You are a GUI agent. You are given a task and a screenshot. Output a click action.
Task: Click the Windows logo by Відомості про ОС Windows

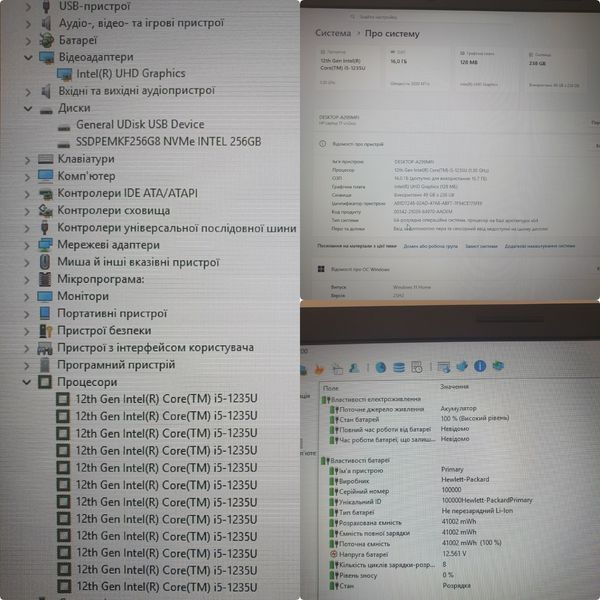pos(321,269)
